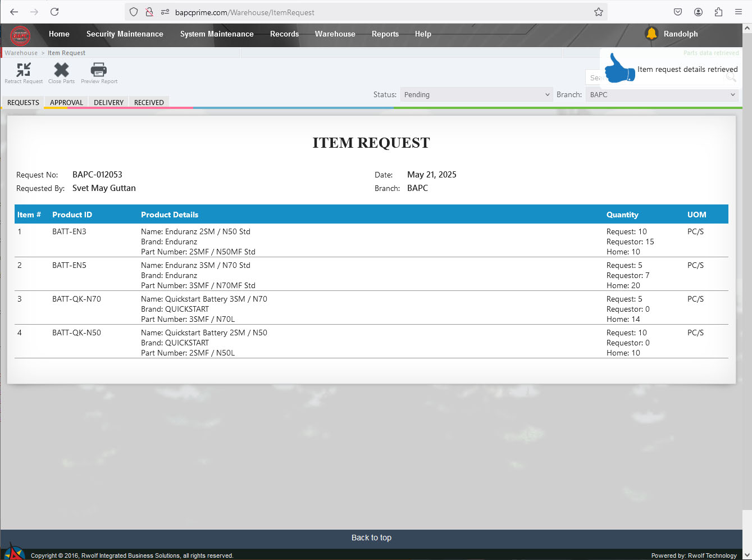Reload the page in browser
The width and height of the screenshot is (752, 560).
[x=54, y=12]
